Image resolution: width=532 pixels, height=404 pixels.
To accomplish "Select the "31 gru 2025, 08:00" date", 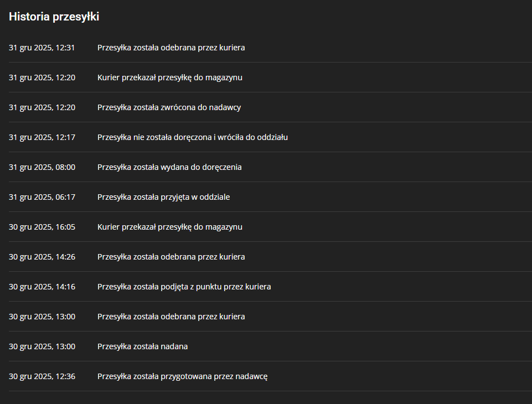I will (x=42, y=167).
